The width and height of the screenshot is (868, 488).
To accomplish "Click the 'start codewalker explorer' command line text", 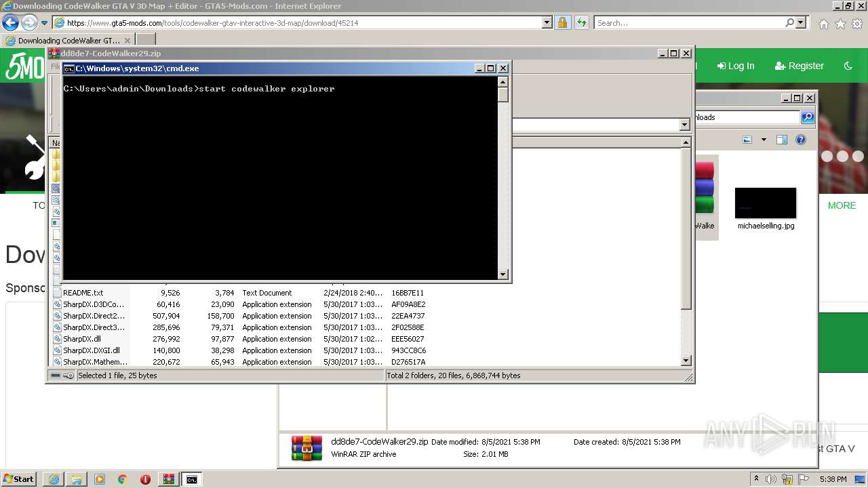I will point(267,89).
